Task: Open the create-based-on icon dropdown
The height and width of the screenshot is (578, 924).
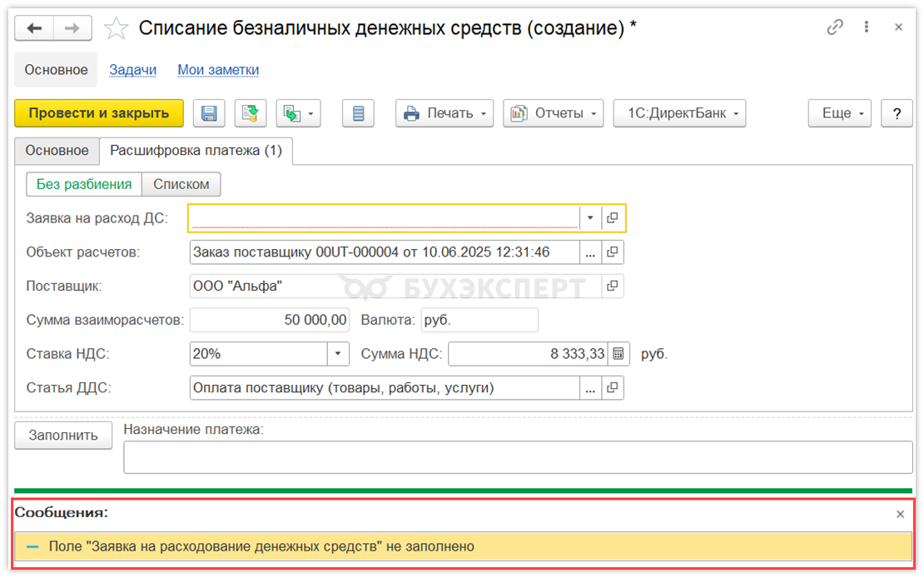Action: (298, 113)
